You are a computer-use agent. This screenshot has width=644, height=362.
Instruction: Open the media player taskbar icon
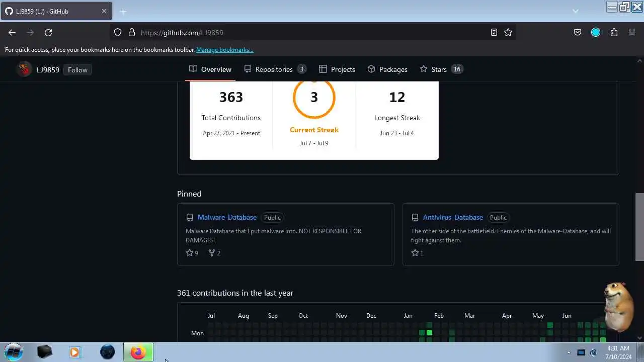click(74, 352)
